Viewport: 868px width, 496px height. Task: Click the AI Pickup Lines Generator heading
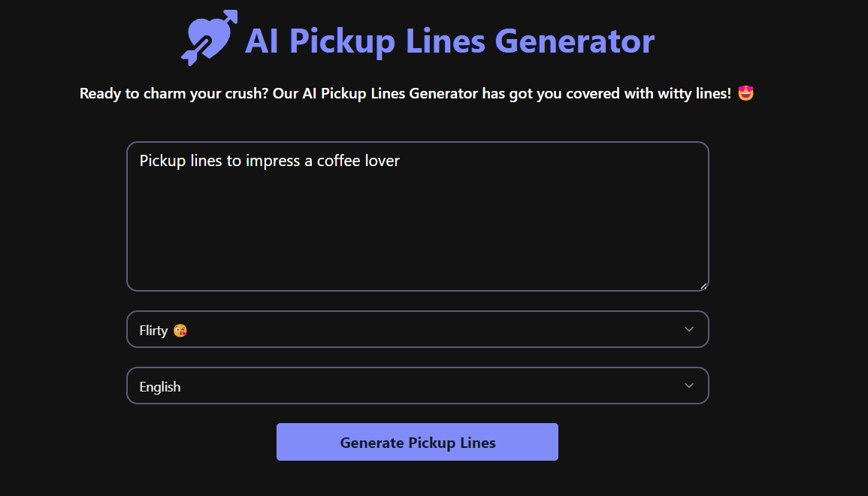coord(449,41)
